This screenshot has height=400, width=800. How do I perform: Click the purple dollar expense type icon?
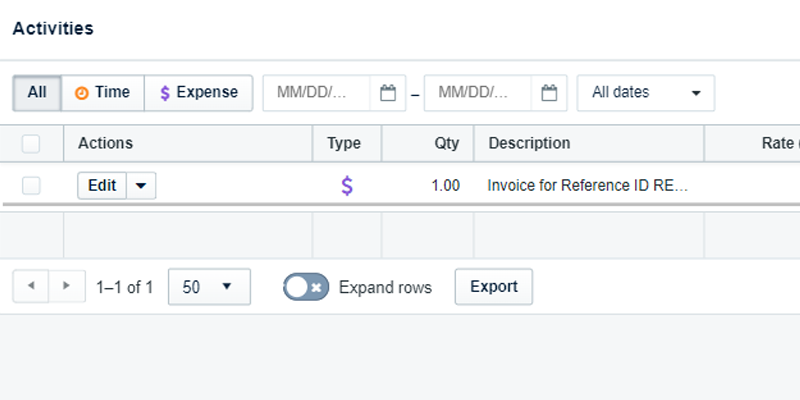coord(346,185)
